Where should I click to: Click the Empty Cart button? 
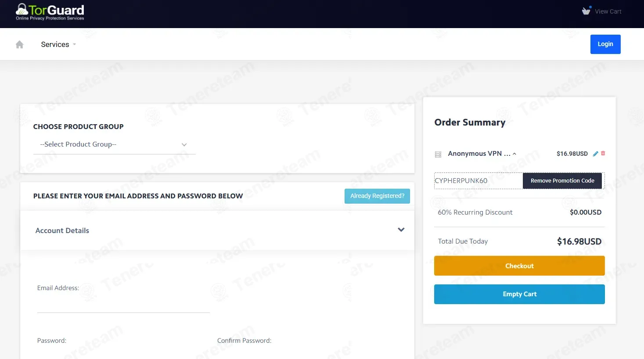tap(519, 294)
